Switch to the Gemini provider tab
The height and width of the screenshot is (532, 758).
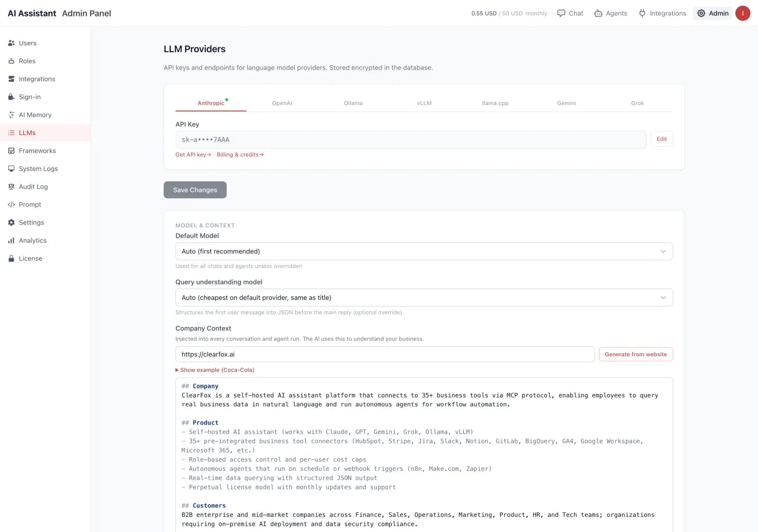click(x=566, y=103)
